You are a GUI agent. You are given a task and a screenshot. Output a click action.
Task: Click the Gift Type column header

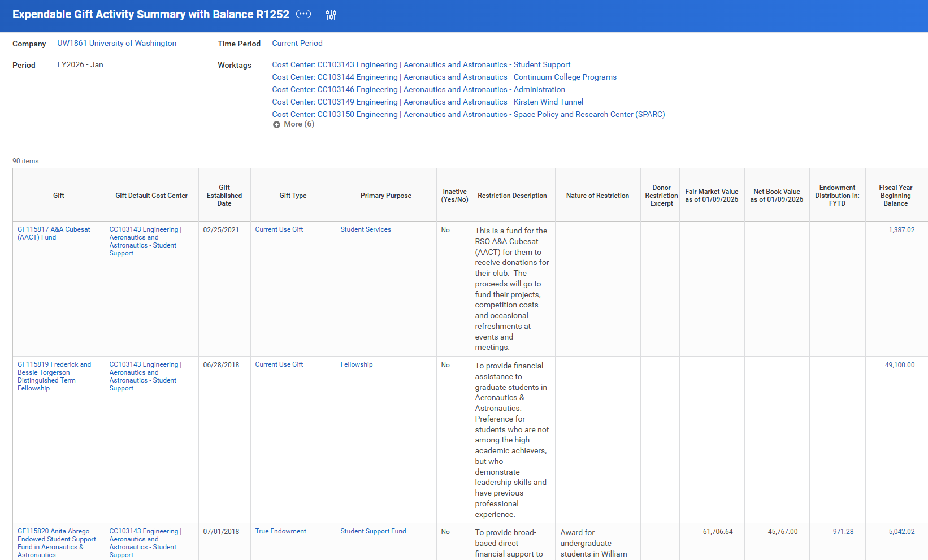point(293,196)
